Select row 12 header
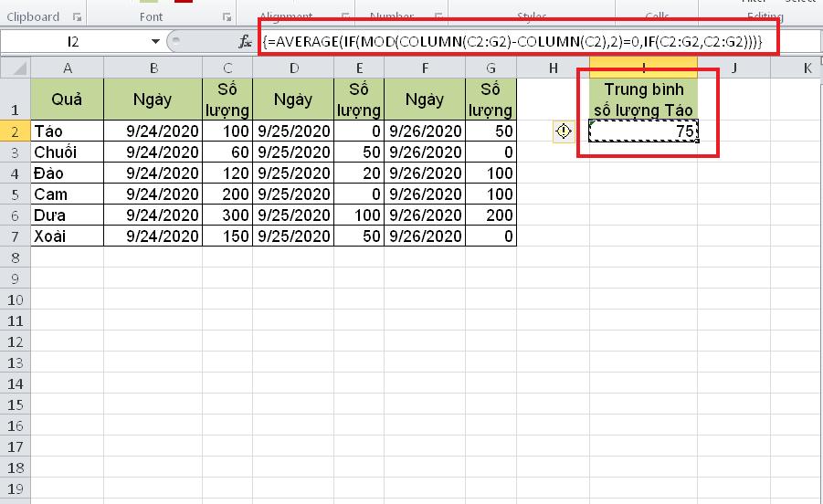Viewport: 823px width, 504px height. click(x=16, y=342)
